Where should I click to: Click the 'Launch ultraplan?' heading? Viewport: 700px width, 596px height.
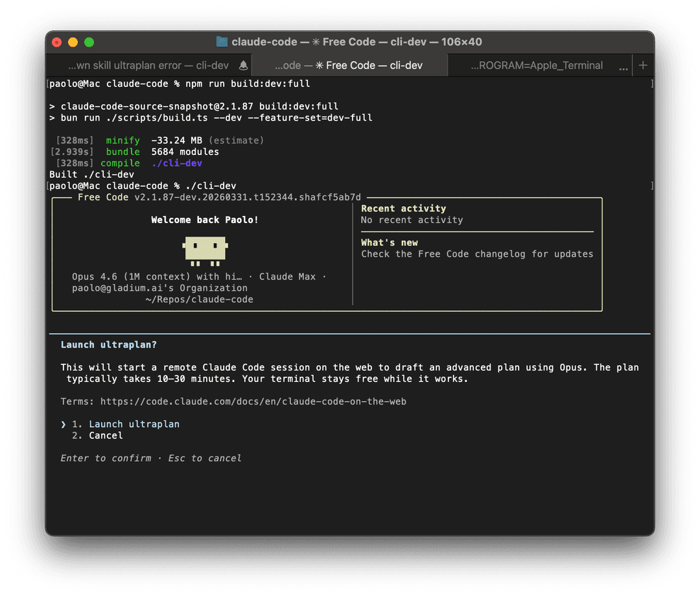pyautogui.click(x=109, y=345)
